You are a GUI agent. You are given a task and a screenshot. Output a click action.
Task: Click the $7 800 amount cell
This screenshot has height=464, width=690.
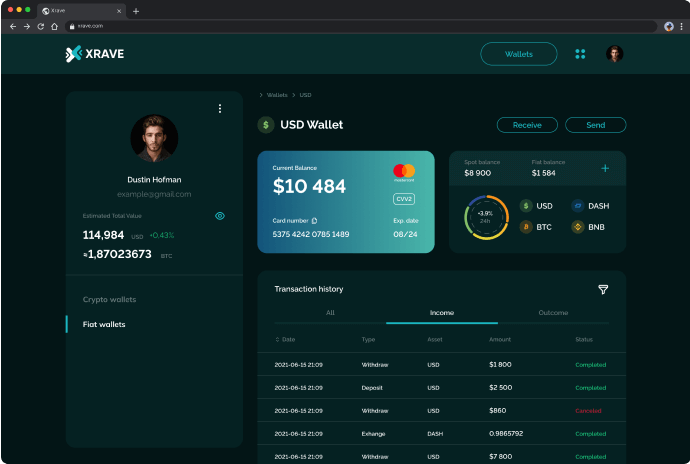500,457
